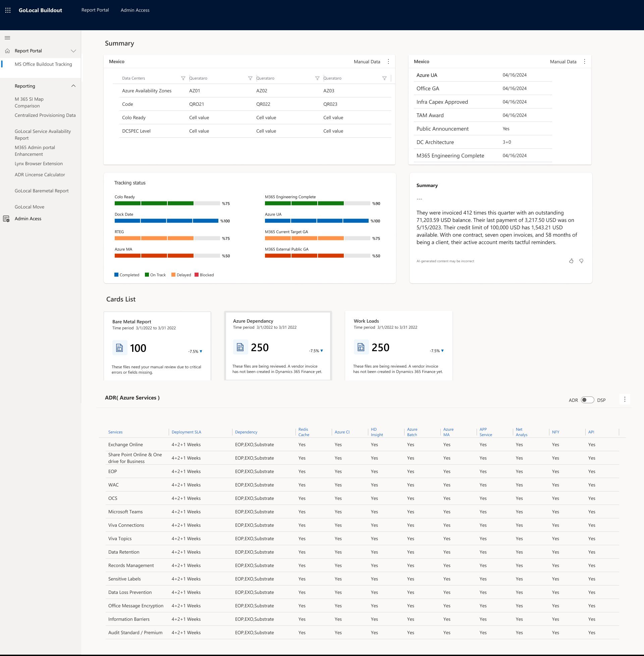The width and height of the screenshot is (644, 656).
Task: Click the Admin Acess settings list icon
Action: coord(6,219)
